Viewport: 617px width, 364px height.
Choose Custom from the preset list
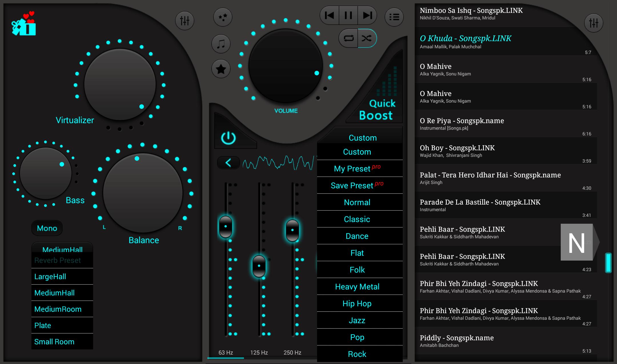[360, 152]
